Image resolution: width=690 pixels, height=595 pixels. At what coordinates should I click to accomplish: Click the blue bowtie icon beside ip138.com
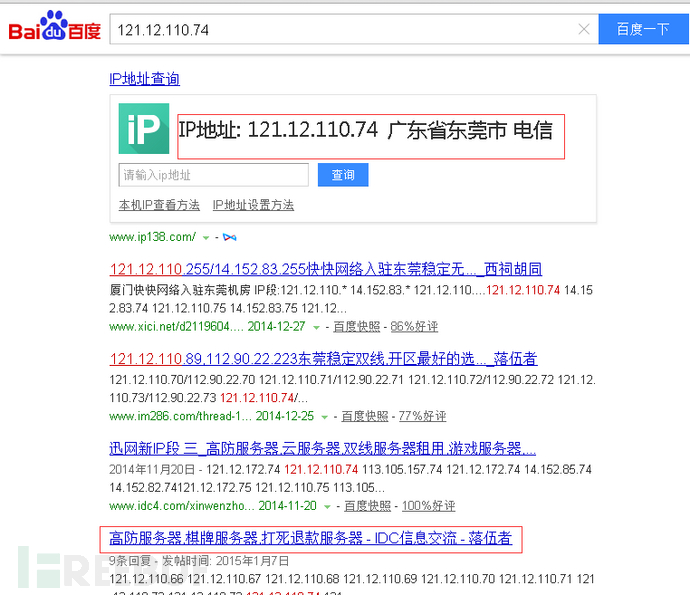coord(230,238)
